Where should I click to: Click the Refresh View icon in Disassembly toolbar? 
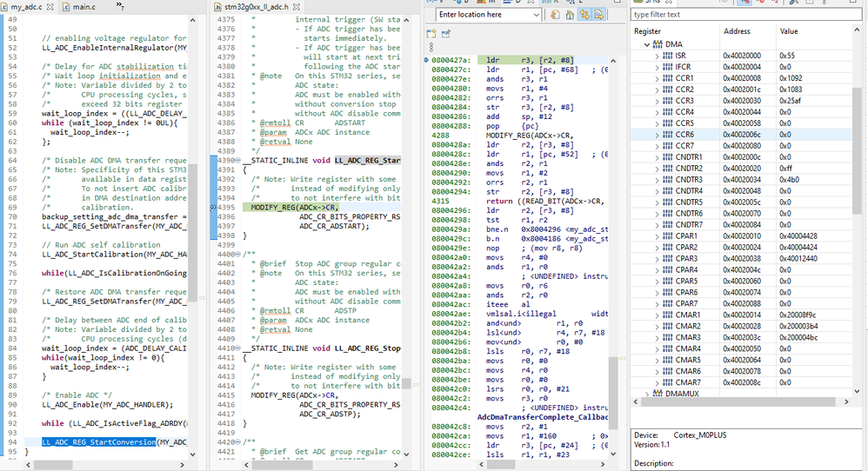[555, 15]
